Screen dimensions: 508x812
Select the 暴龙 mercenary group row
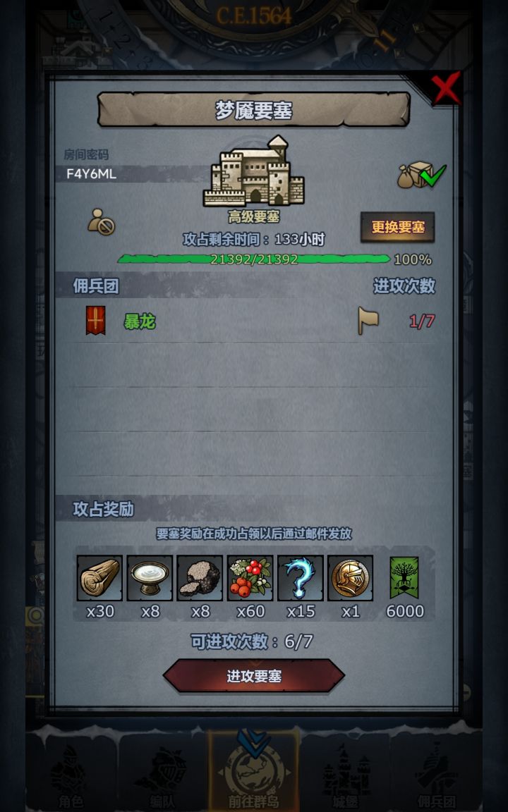[x=253, y=321]
